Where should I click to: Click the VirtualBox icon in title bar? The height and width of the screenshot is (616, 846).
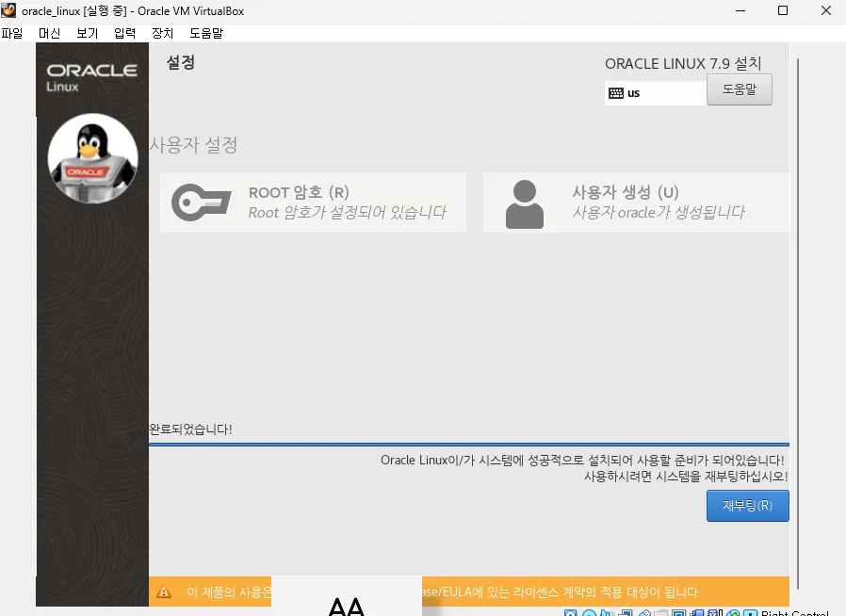tap(8, 10)
